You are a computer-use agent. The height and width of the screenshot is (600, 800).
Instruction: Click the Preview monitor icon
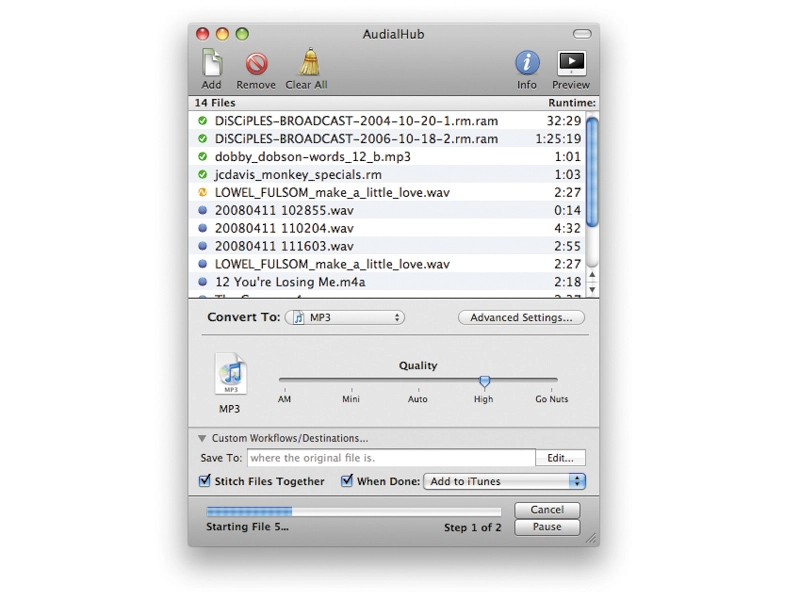pyautogui.click(x=571, y=63)
